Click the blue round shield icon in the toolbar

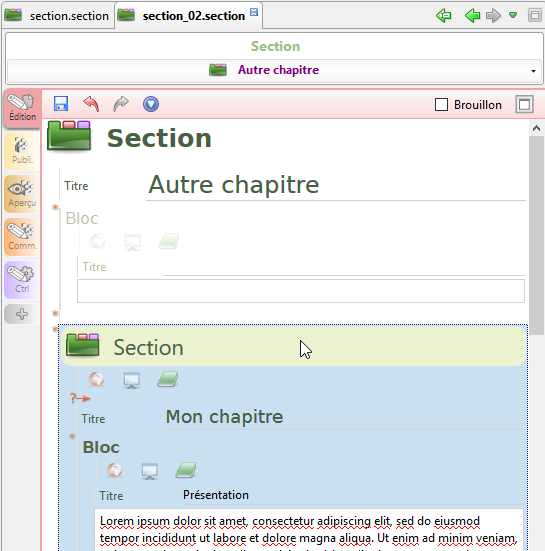tap(151, 104)
